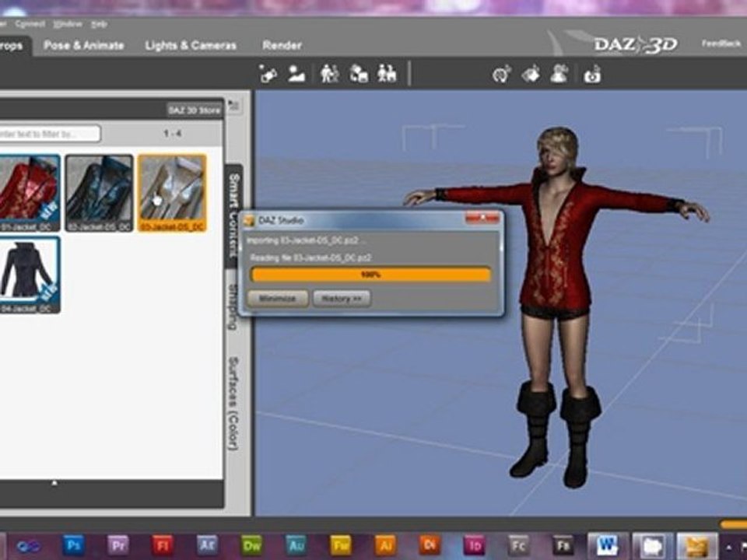The height and width of the screenshot is (560, 747).
Task: Switch to DAZ Studio taskbar icon
Action: click(x=697, y=546)
